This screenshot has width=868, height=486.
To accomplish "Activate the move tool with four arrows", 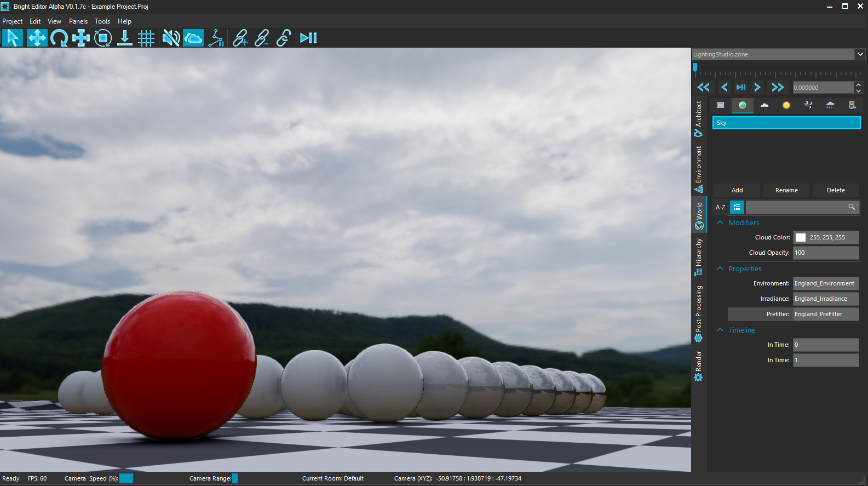I will tap(37, 38).
